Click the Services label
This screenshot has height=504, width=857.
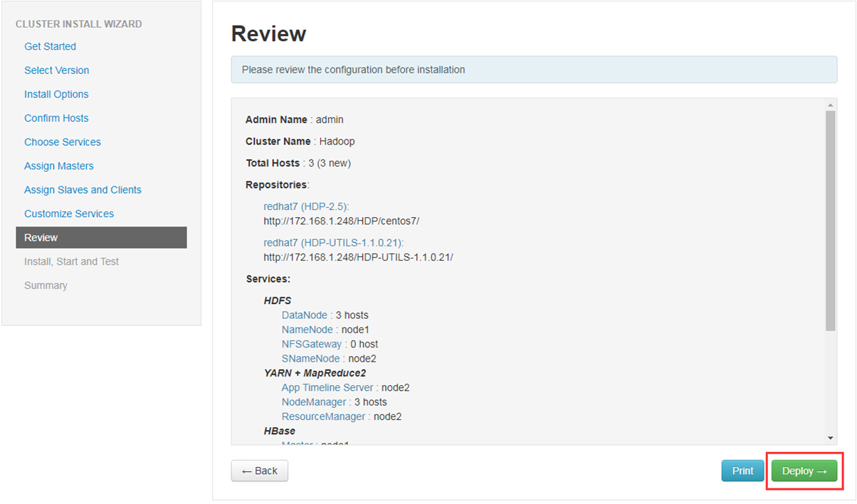[x=268, y=279]
